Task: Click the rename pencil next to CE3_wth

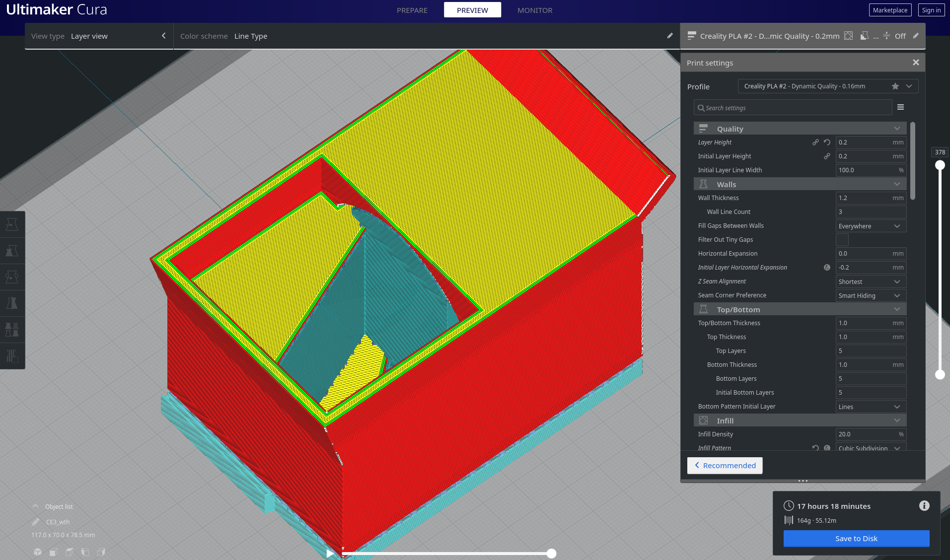Action: click(35, 522)
